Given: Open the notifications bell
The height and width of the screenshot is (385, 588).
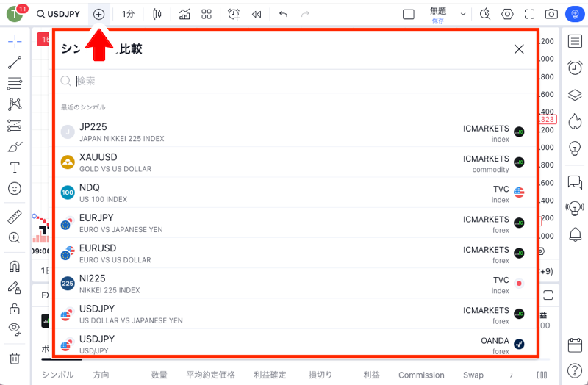Looking at the screenshot, I should point(575,234).
